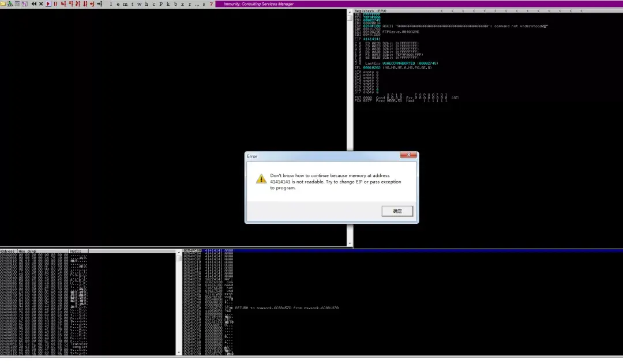
Task: Pause execution with the red pause icon
Action: coord(55,3)
